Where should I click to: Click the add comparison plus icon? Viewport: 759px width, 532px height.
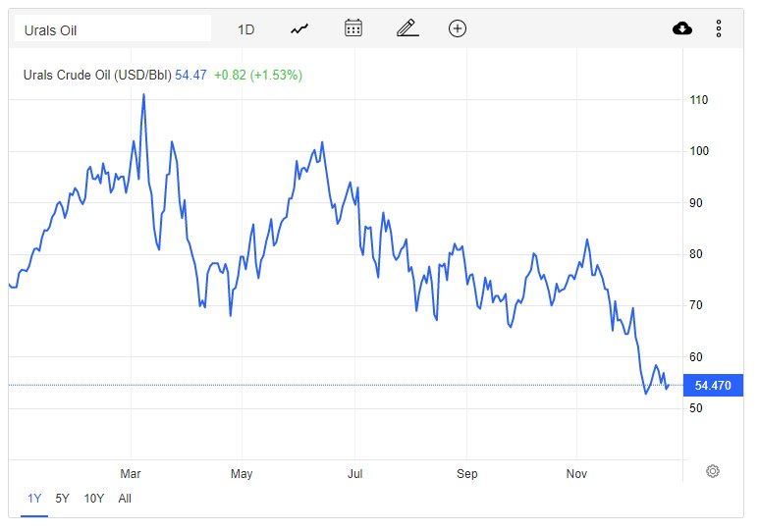pyautogui.click(x=458, y=28)
